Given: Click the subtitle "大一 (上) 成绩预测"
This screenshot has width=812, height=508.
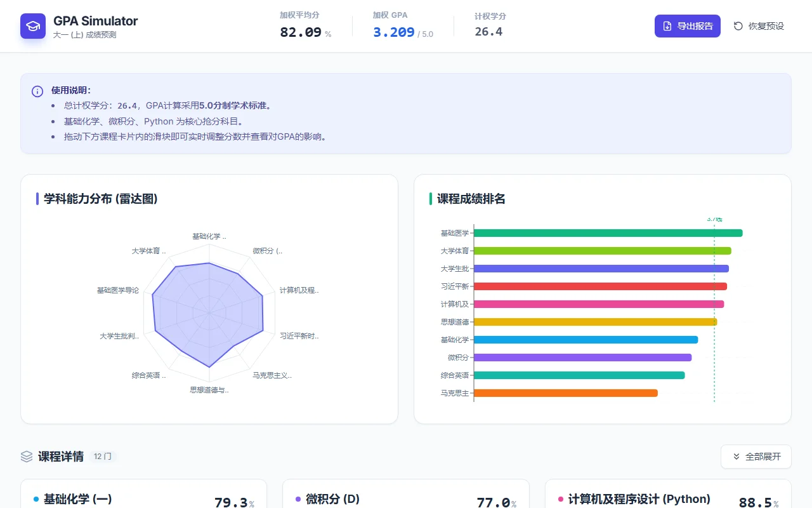Looking at the screenshot, I should tap(85, 35).
